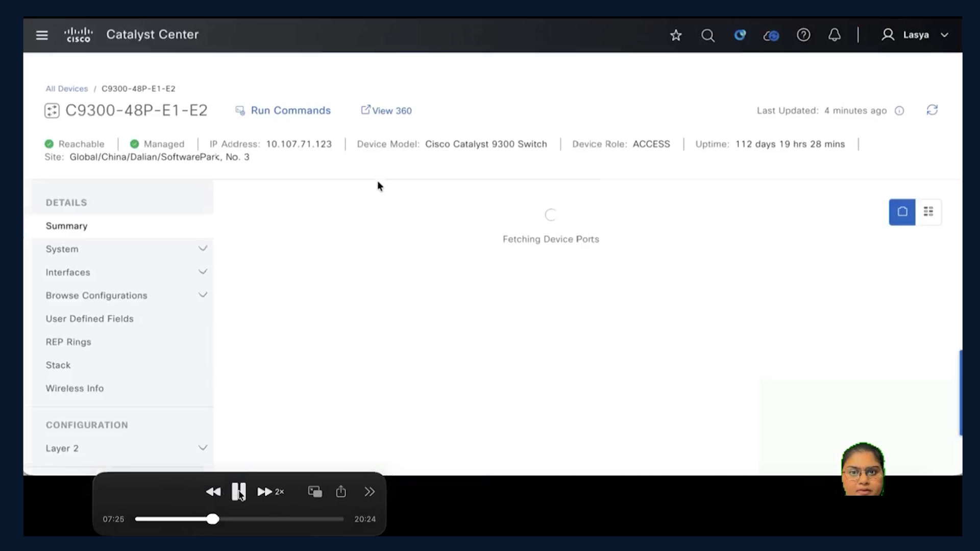Click the IP address 10.107.71.123

(299, 144)
